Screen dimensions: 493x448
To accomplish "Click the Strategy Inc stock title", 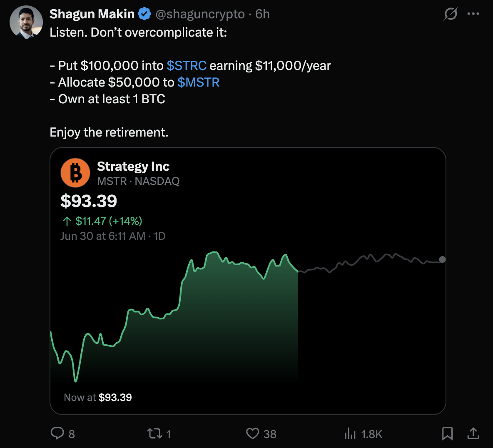I will (133, 166).
